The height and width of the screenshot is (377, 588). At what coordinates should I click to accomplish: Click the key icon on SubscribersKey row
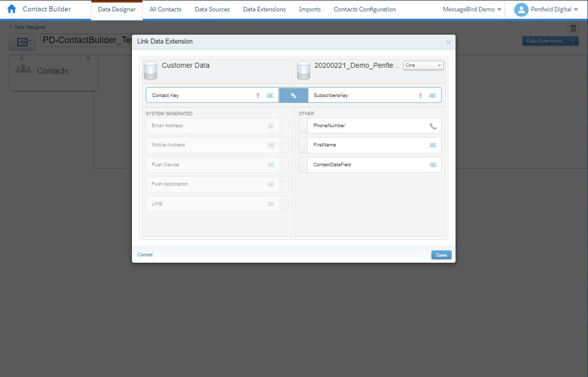[x=420, y=96]
